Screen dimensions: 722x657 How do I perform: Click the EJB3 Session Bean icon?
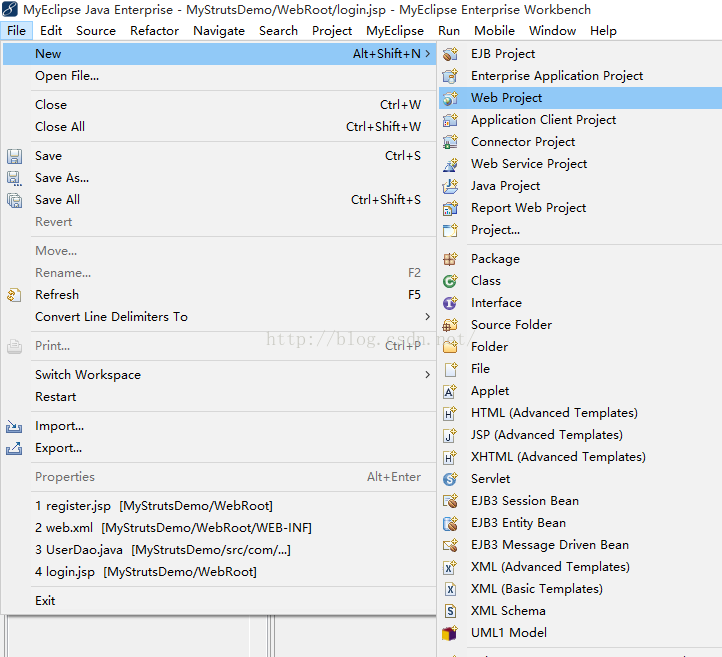450,501
